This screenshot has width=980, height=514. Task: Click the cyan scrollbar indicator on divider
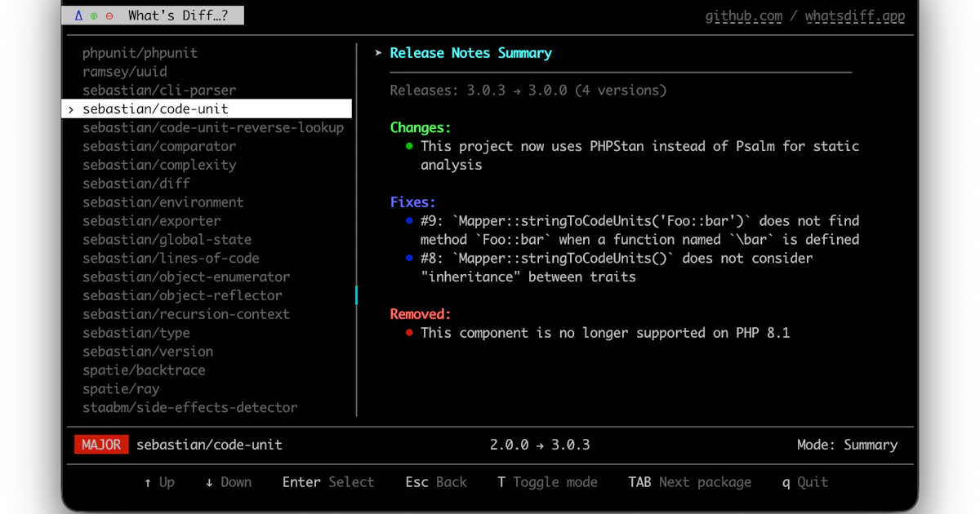[357, 295]
